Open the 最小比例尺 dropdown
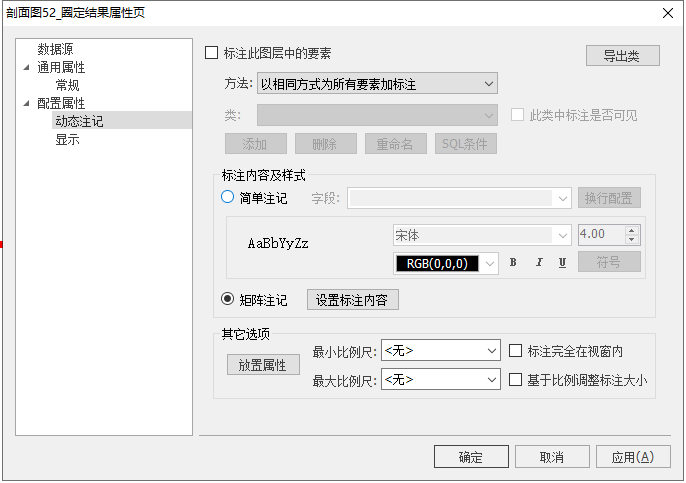Image resolution: width=686 pixels, height=483 pixels. click(x=440, y=351)
